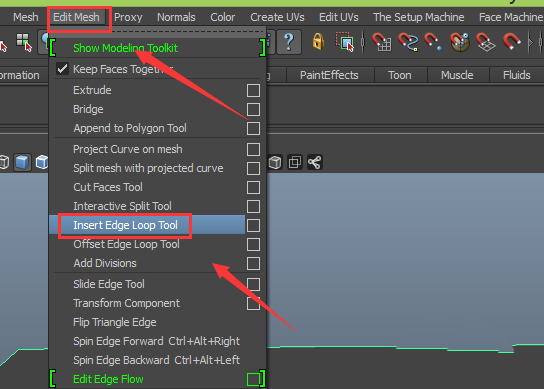Open Interactive Split Tool option box

253,206
